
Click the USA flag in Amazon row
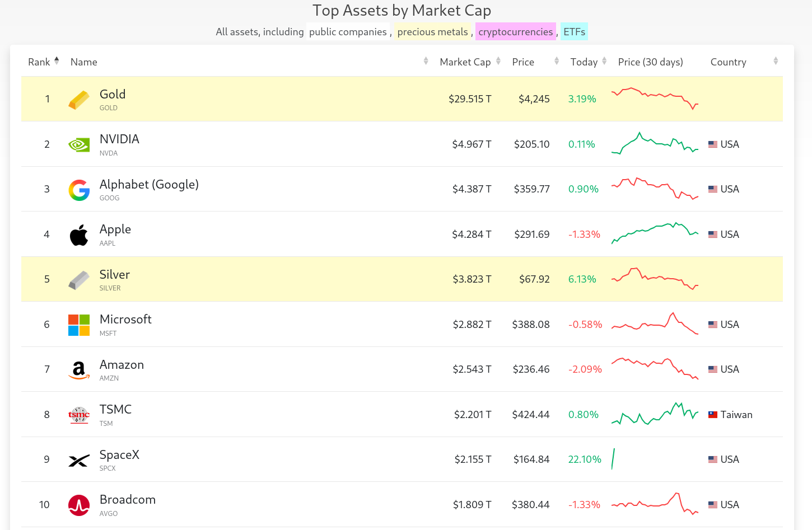coord(713,369)
